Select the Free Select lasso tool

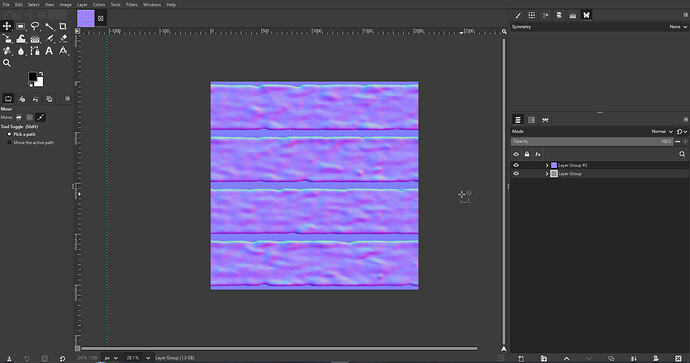tap(35, 26)
